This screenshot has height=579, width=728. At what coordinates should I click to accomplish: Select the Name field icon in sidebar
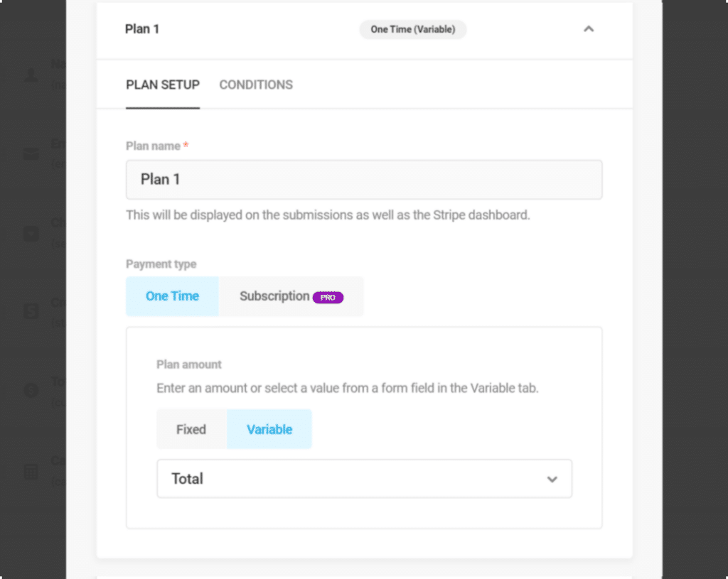(x=31, y=75)
